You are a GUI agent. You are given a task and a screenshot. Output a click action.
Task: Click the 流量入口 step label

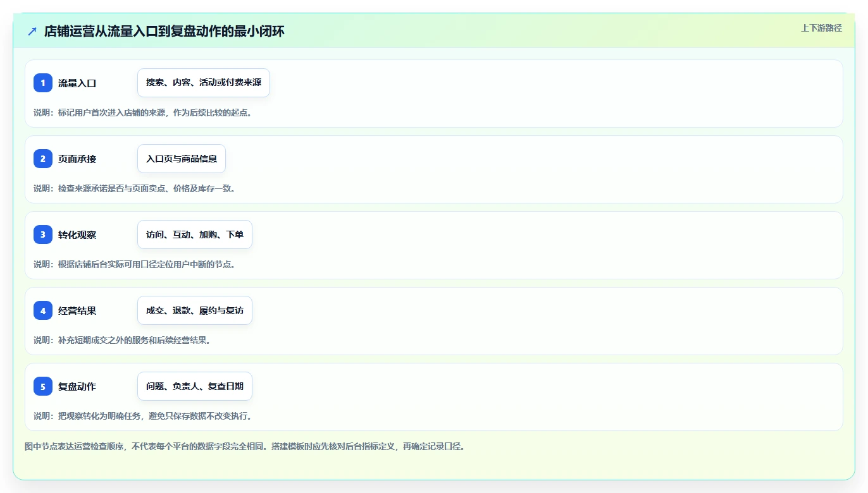(77, 83)
